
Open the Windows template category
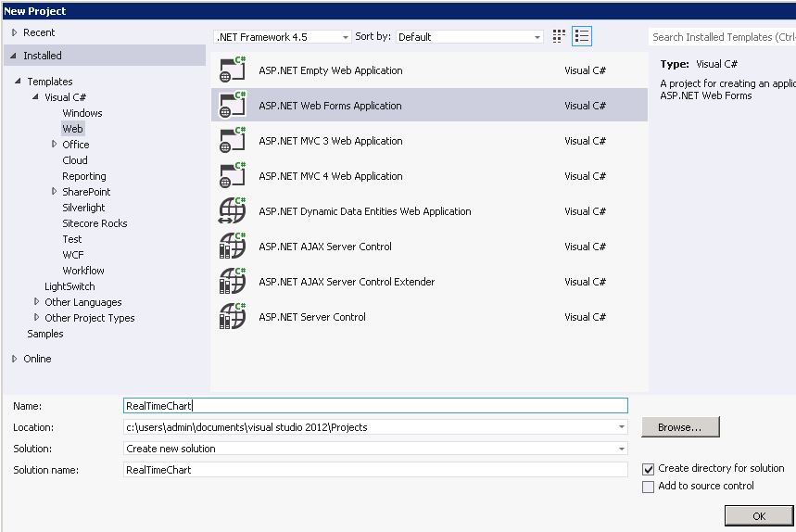[x=82, y=113]
